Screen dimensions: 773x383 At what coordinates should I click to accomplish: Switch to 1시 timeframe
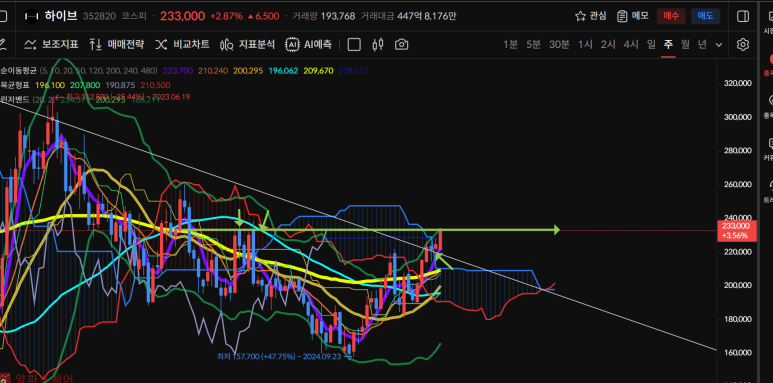click(585, 44)
